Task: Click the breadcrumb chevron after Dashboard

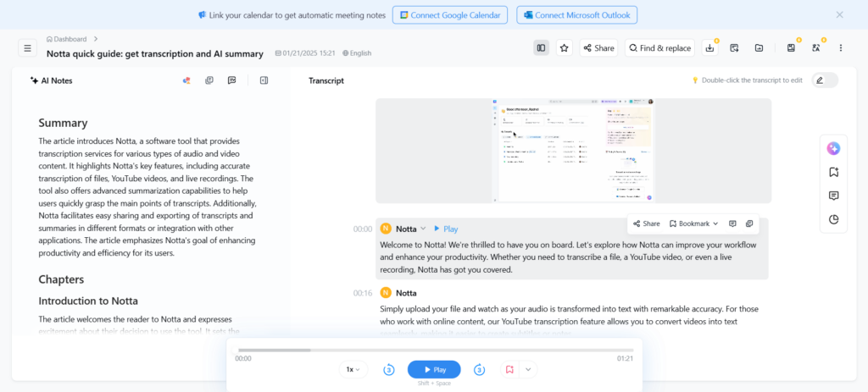Action: coord(96,39)
